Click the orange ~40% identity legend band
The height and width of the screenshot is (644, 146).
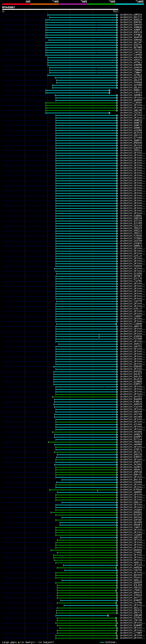coord(45,4)
